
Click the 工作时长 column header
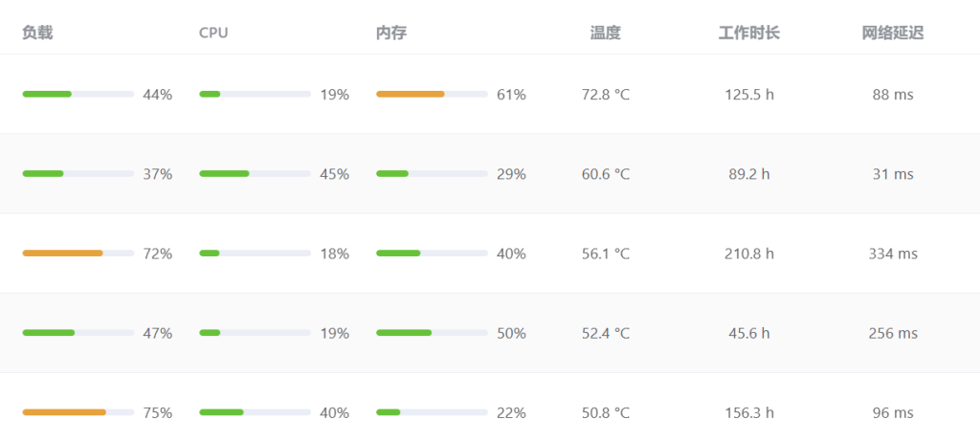tap(748, 33)
